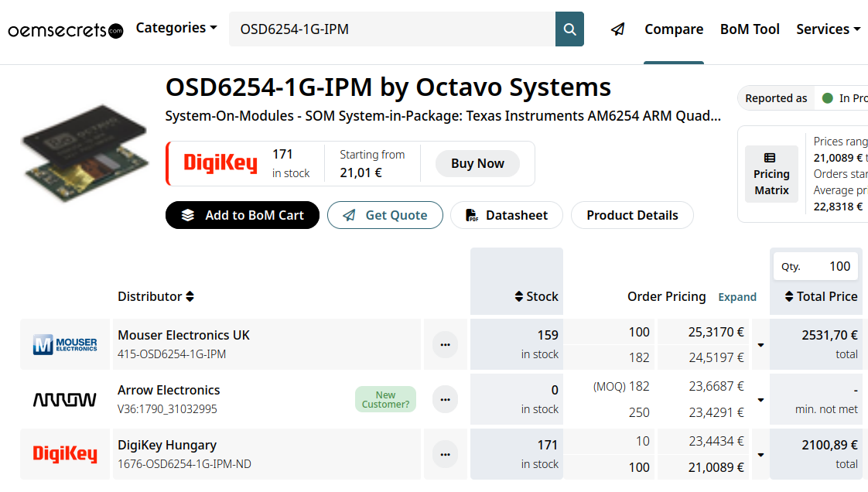The width and height of the screenshot is (868, 492).
Task: Click Arrow Electronics distributor name
Action: tap(169, 390)
